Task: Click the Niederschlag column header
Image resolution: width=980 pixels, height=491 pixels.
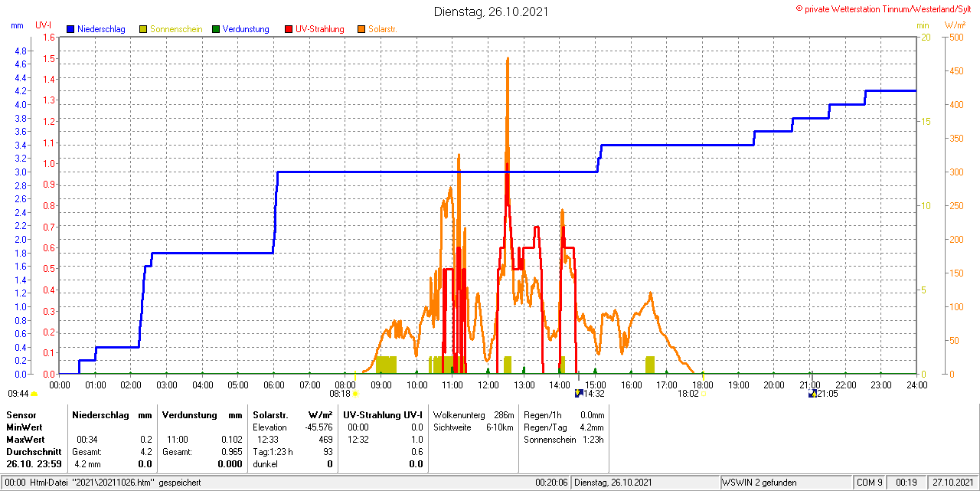Action: pos(100,414)
